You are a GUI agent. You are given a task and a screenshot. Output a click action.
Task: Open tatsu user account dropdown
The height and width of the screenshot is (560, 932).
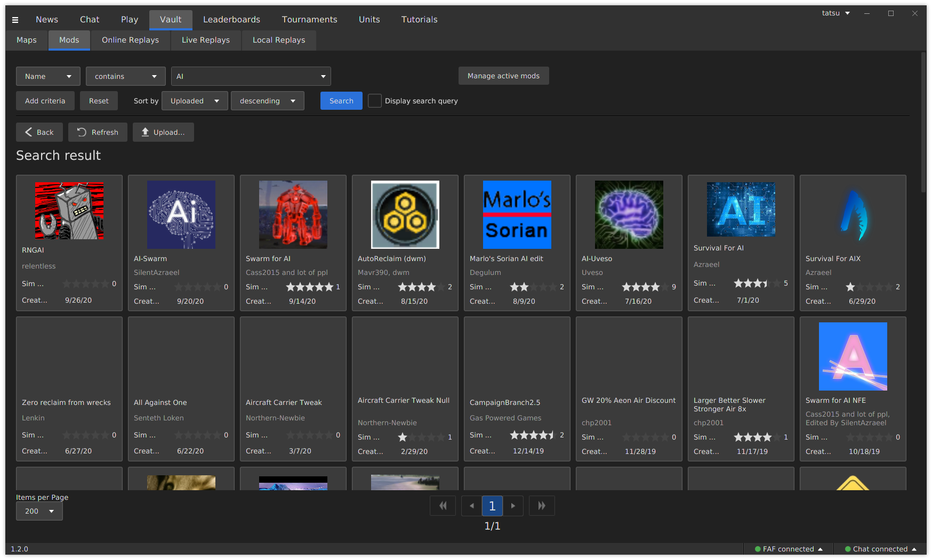click(835, 13)
